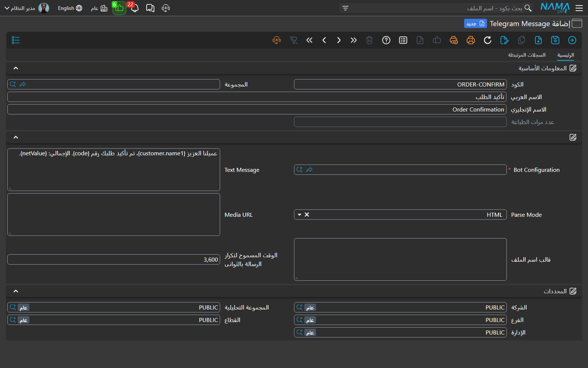This screenshot has height=368, width=588.
Task: Click the جديد status badge
Action: tap(475, 24)
